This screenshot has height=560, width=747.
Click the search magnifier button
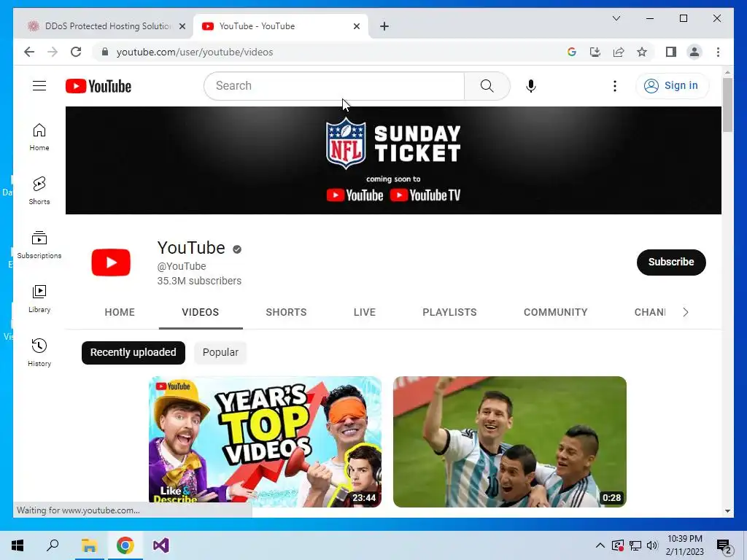(x=487, y=86)
